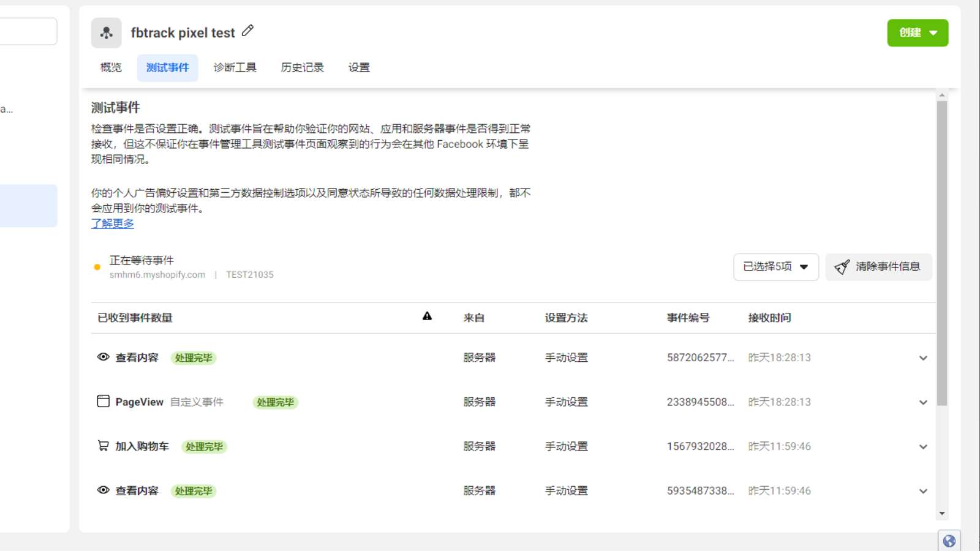Open the 历史记录 tab
This screenshot has width=980, height=551.
tap(302, 67)
